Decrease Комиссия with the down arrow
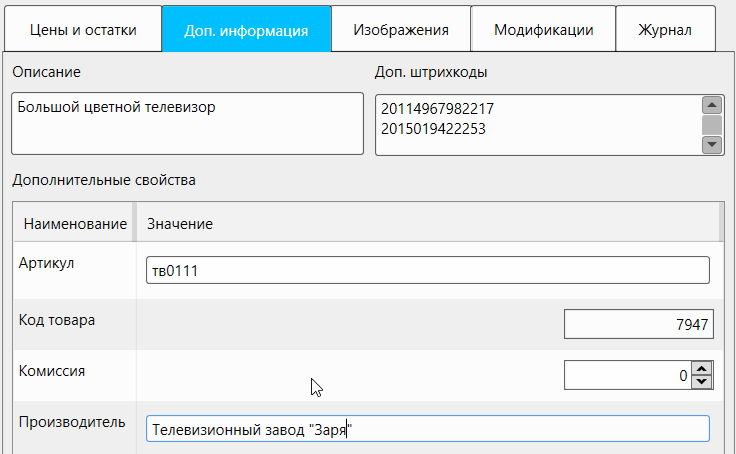 coord(702,382)
